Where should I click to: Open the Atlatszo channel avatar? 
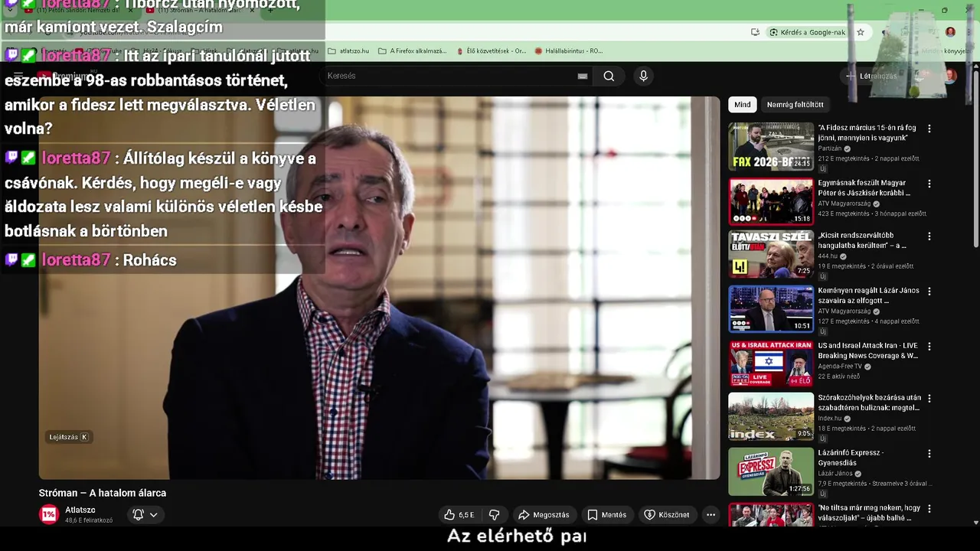click(49, 515)
